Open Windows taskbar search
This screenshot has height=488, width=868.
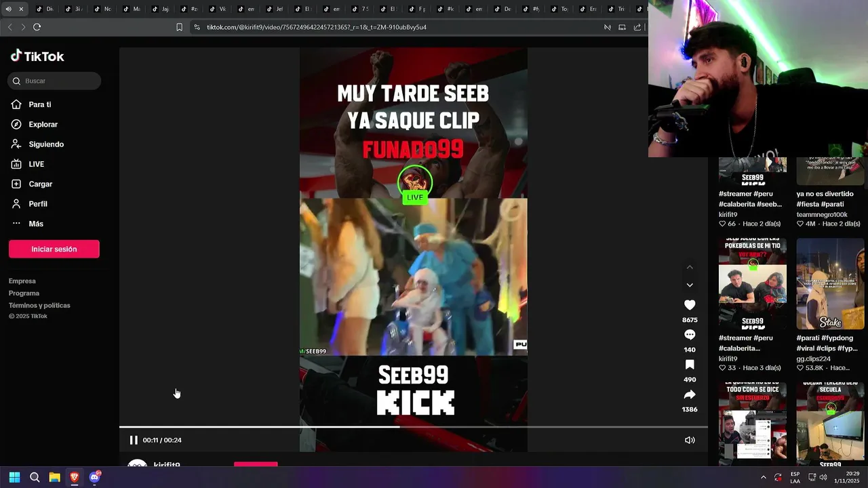point(35,477)
